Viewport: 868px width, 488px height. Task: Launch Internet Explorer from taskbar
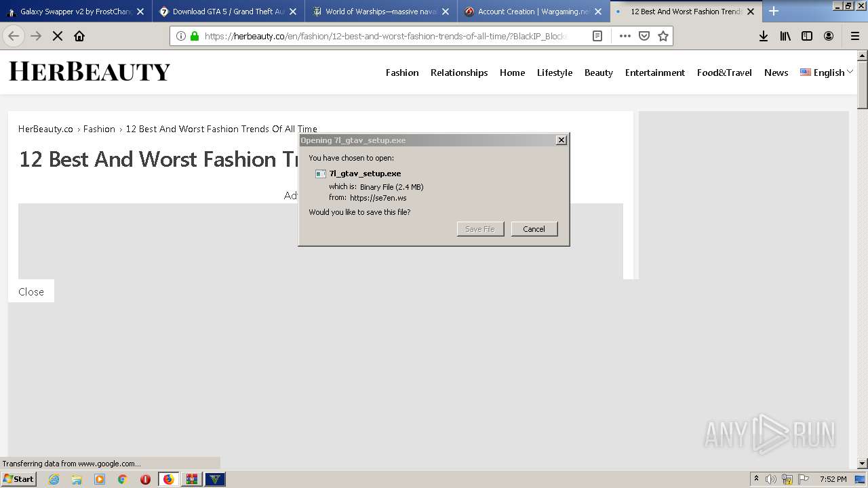pyautogui.click(x=54, y=479)
